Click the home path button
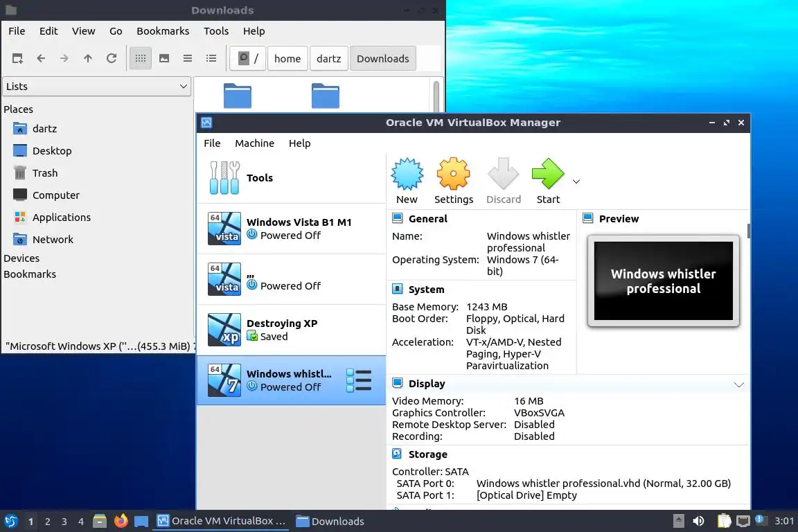The height and width of the screenshot is (532, 798). coord(287,58)
